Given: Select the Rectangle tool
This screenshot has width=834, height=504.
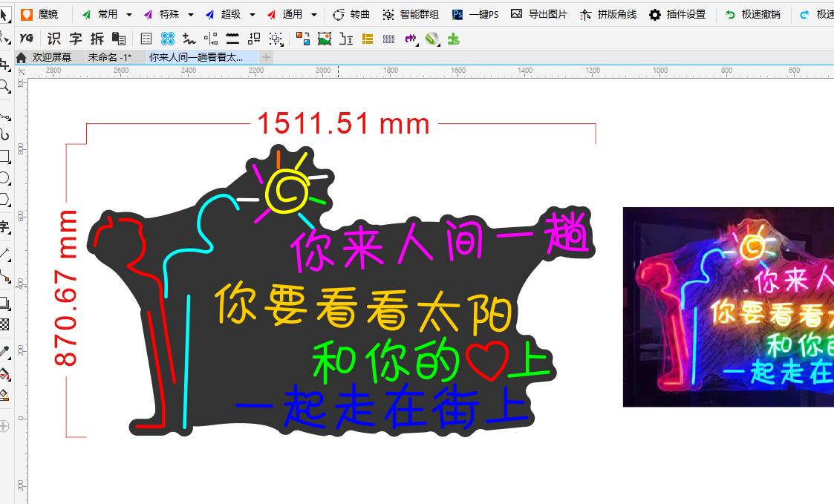Looking at the screenshot, I should [4, 156].
